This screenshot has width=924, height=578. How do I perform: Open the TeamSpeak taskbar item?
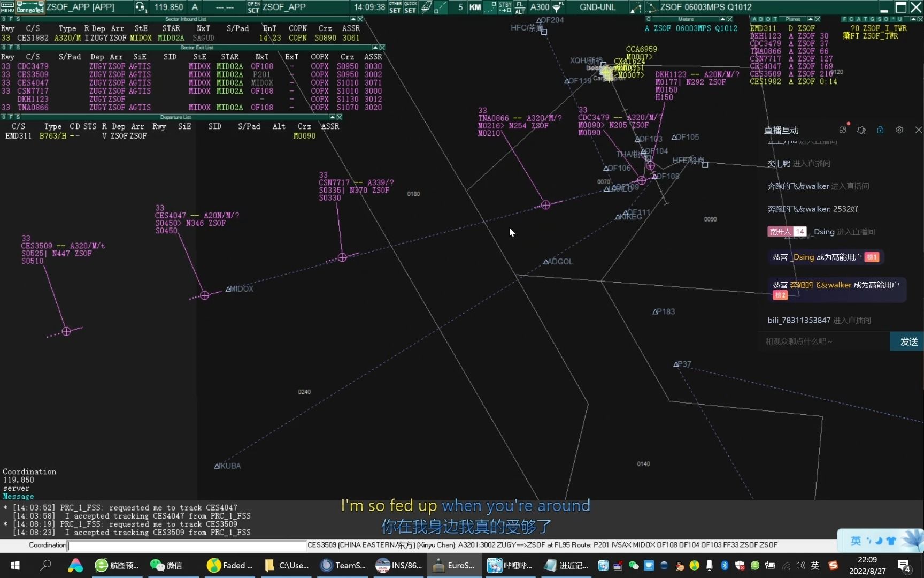(x=343, y=566)
